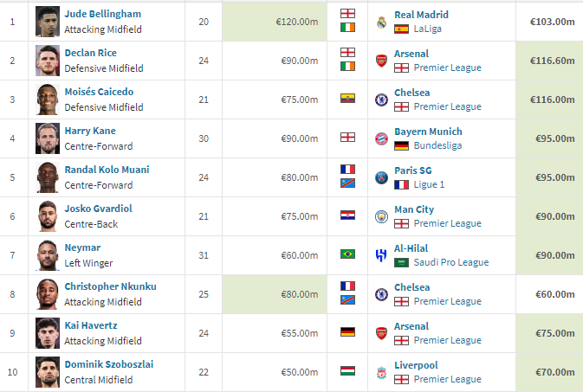The width and height of the screenshot is (583, 392).
Task: Click the Liverpool club crest icon
Action: [381, 372]
